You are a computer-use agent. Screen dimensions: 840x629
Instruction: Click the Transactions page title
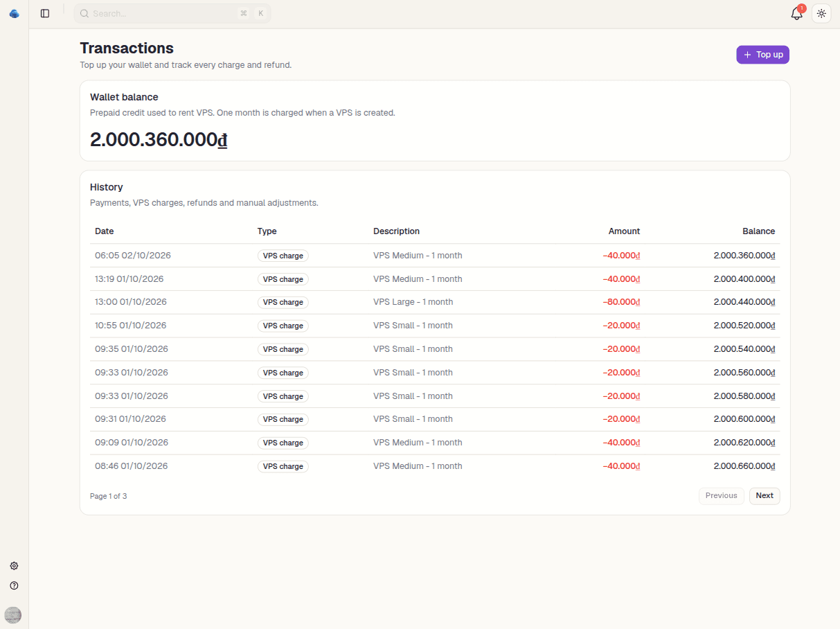pos(127,48)
